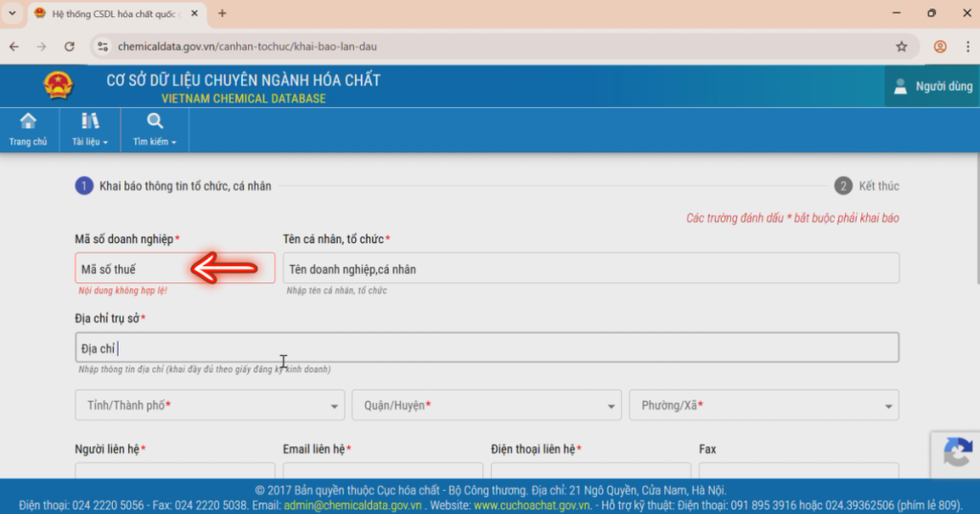Viewport: 980px width, 514px height.
Task: Open a new browser tab
Action: (222, 13)
